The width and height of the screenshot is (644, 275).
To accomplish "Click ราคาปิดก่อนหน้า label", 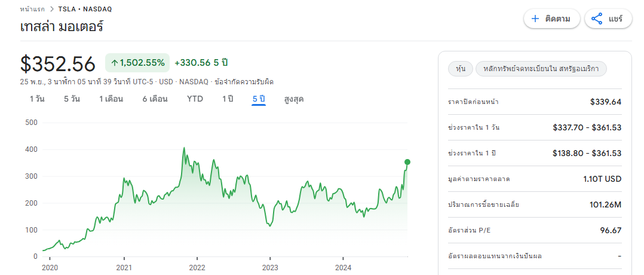I will tap(474, 102).
